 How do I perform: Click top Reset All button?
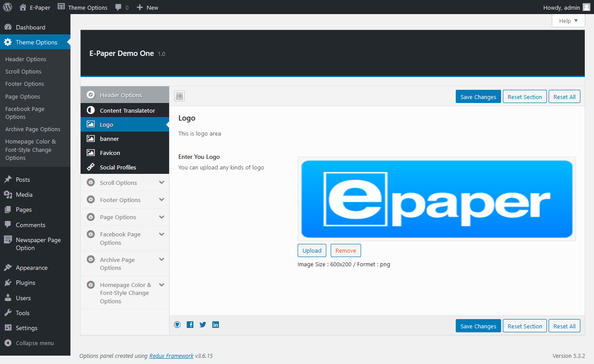(x=564, y=97)
